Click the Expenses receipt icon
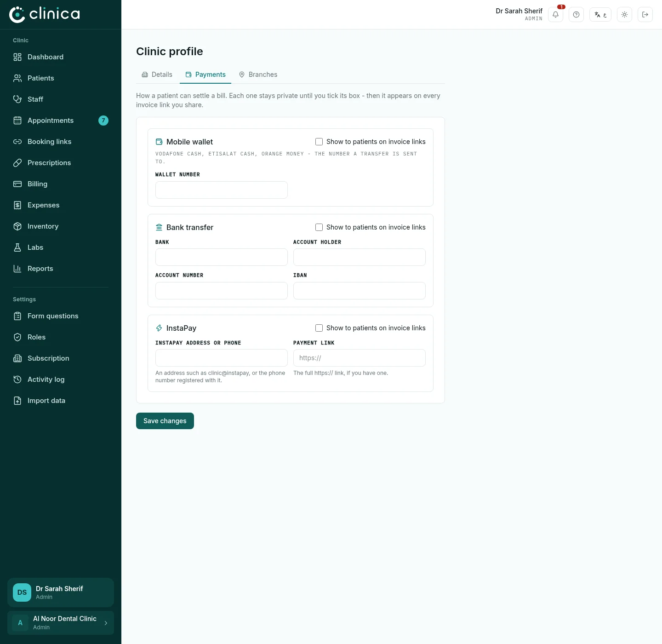 tap(17, 205)
